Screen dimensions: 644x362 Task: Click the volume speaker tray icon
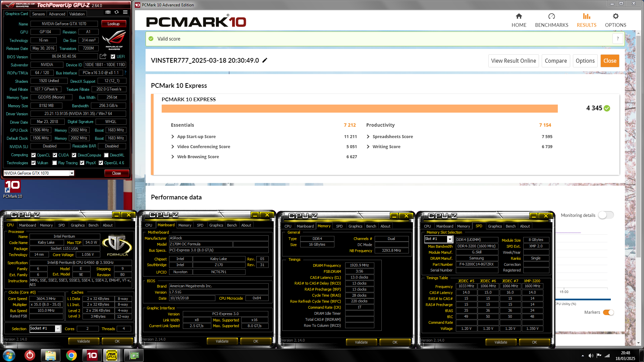(x=591, y=356)
